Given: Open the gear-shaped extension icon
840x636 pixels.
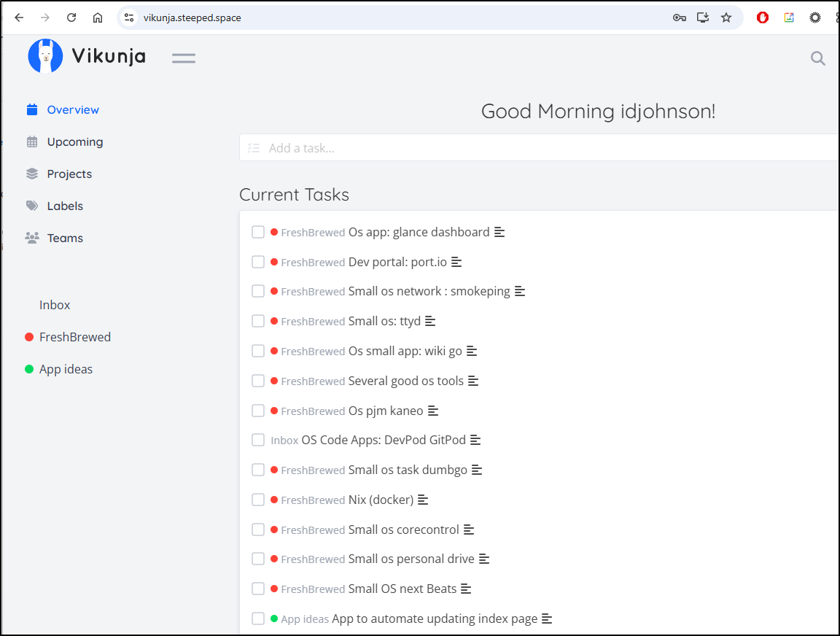Looking at the screenshot, I should tap(814, 18).
